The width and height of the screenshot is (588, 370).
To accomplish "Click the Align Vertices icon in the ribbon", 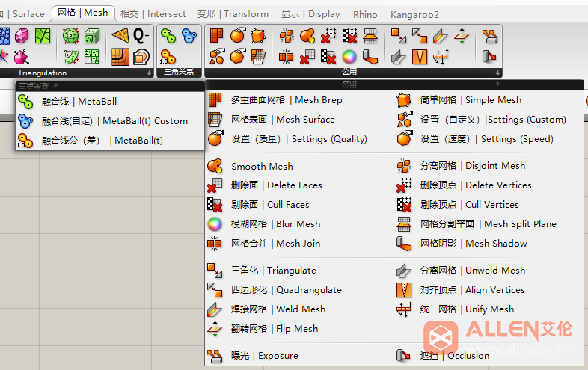I will point(419,57).
